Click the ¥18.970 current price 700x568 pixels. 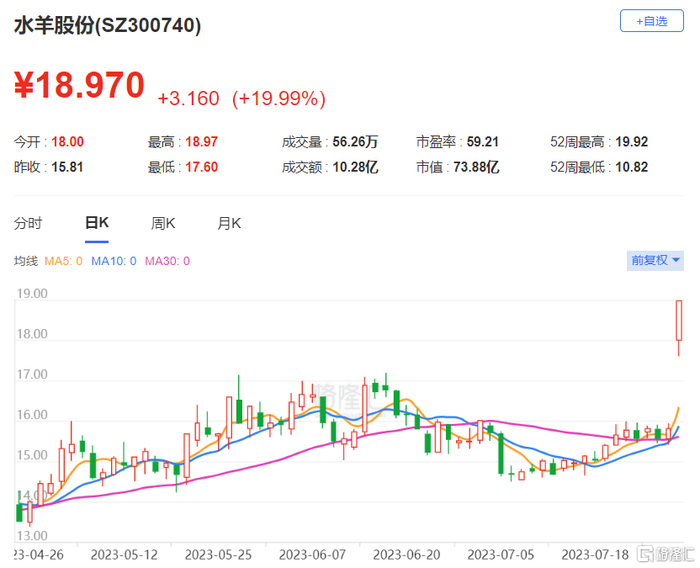pos(79,85)
